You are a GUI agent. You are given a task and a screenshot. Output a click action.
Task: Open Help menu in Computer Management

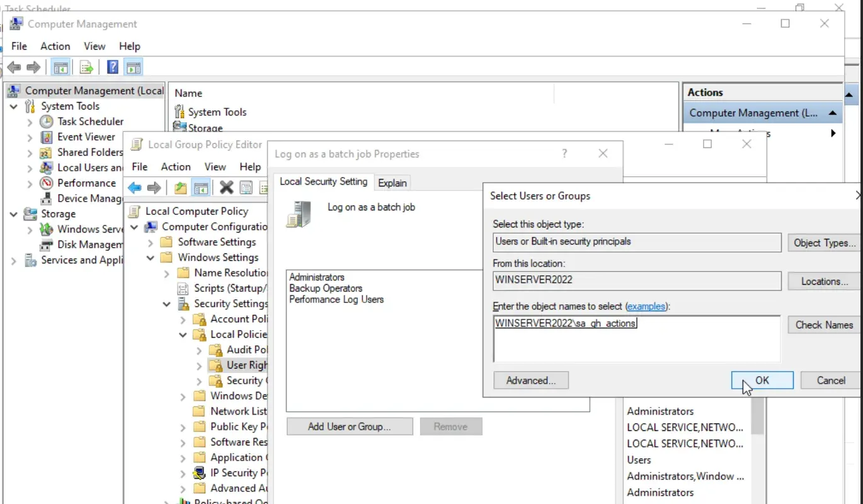(130, 46)
